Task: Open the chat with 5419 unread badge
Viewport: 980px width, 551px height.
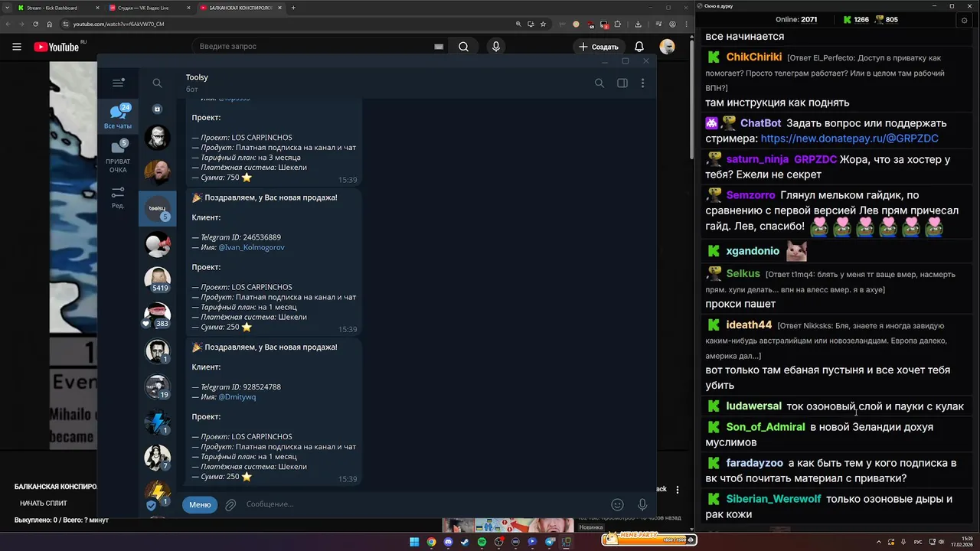Action: click(x=157, y=279)
